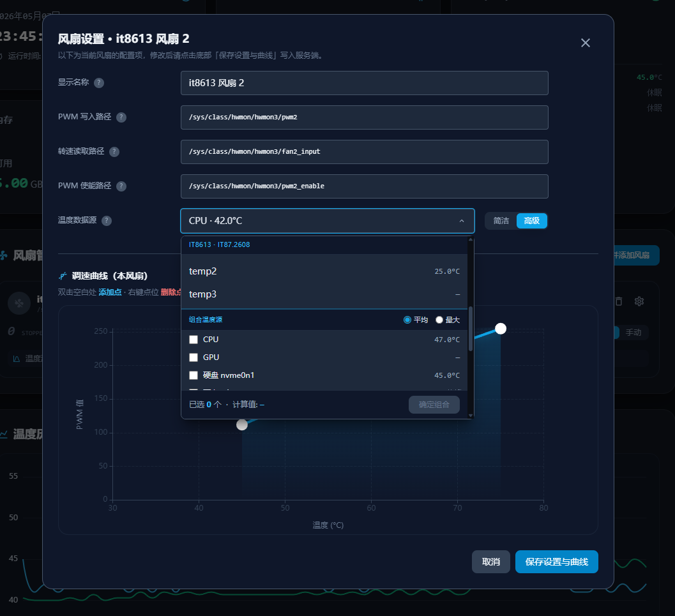Click the help icon beside 转速读取路径

coord(114,152)
